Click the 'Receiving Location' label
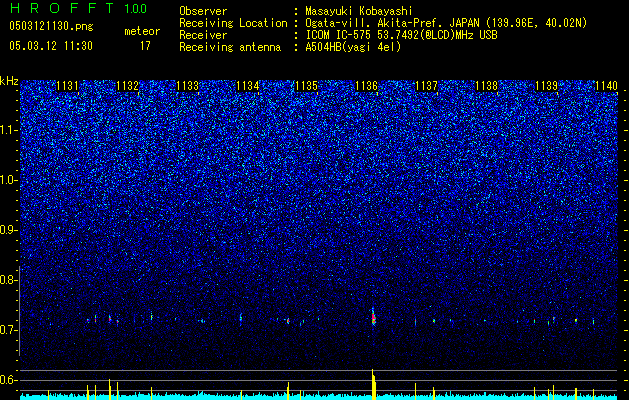 coord(233,23)
